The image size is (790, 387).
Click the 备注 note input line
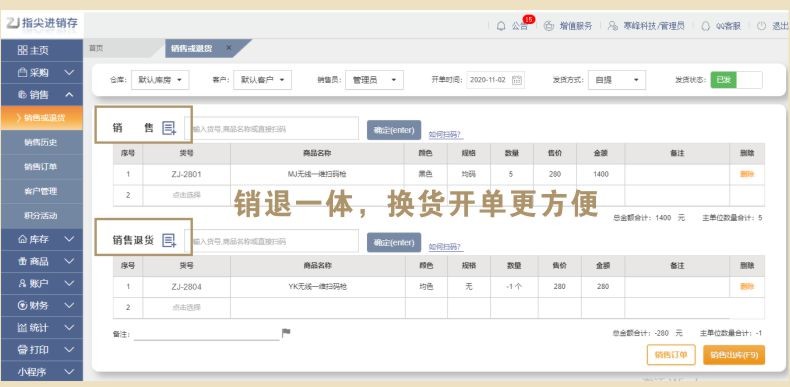207,334
